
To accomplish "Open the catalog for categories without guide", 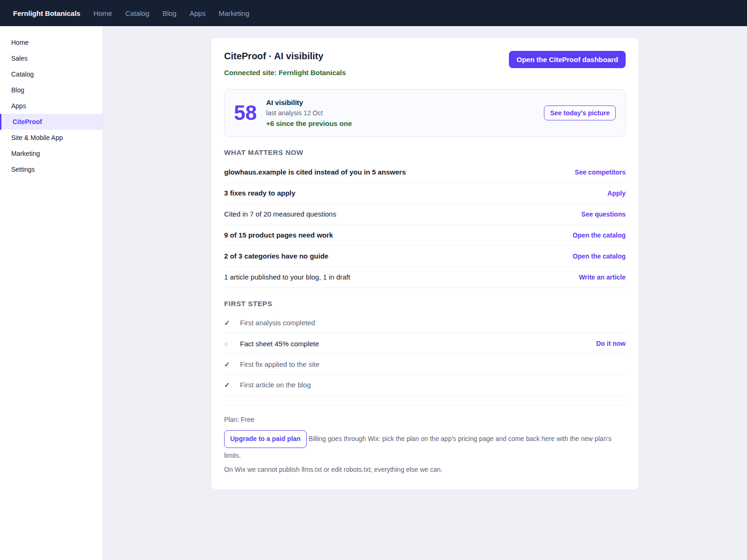I will pos(599,256).
